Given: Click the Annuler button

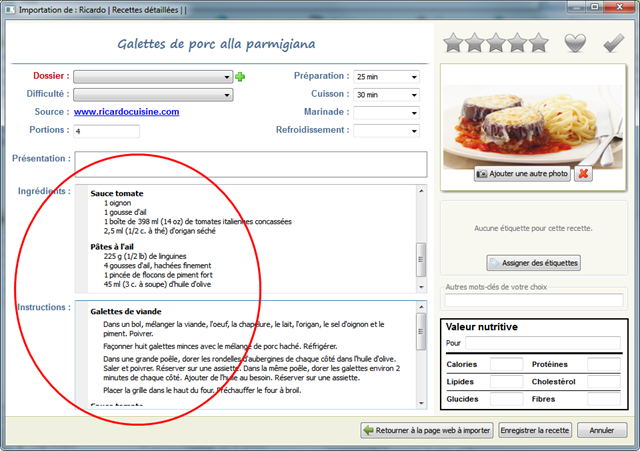Looking at the screenshot, I should click(601, 430).
